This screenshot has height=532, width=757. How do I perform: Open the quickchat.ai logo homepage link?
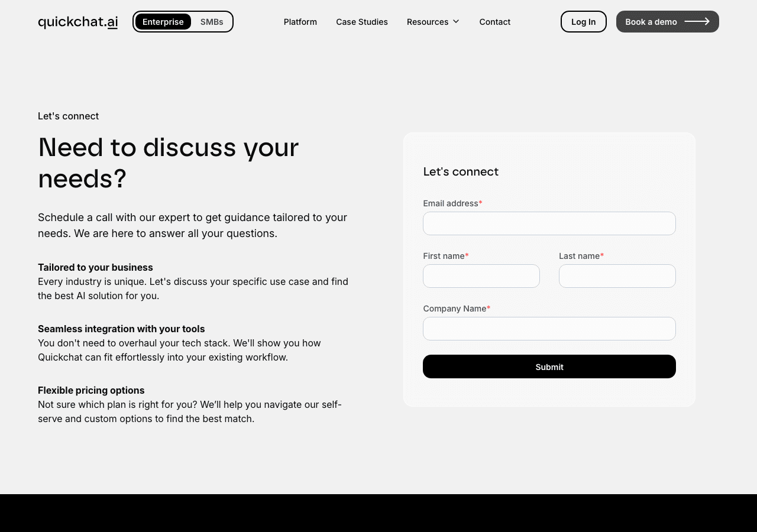pyautogui.click(x=78, y=22)
